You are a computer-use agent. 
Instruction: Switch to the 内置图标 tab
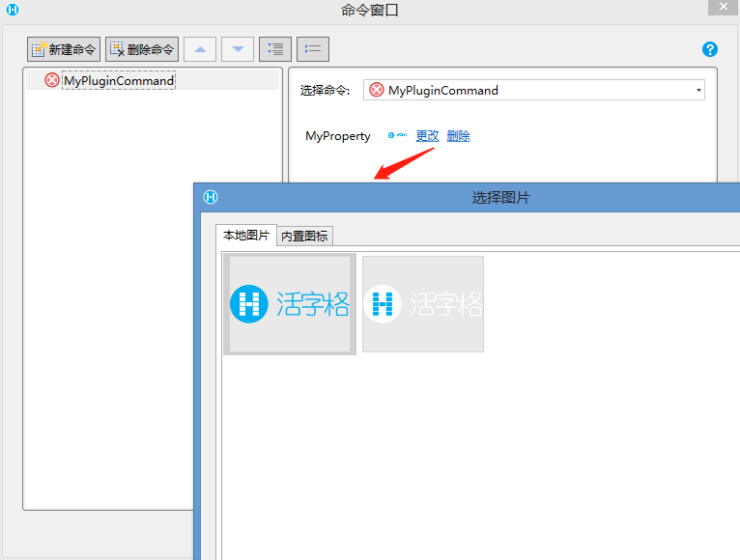(304, 236)
